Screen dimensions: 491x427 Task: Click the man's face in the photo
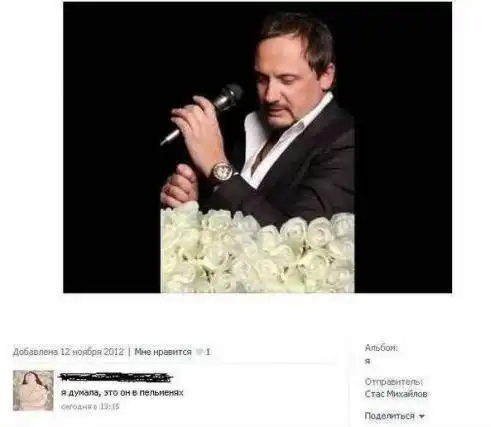281,83
